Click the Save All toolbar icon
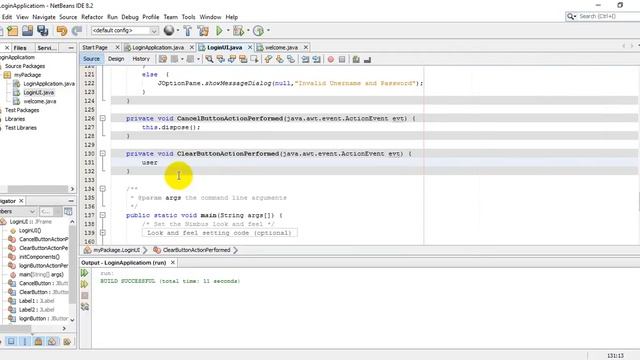The height and width of the screenshot is (360, 640). click(x=42, y=31)
